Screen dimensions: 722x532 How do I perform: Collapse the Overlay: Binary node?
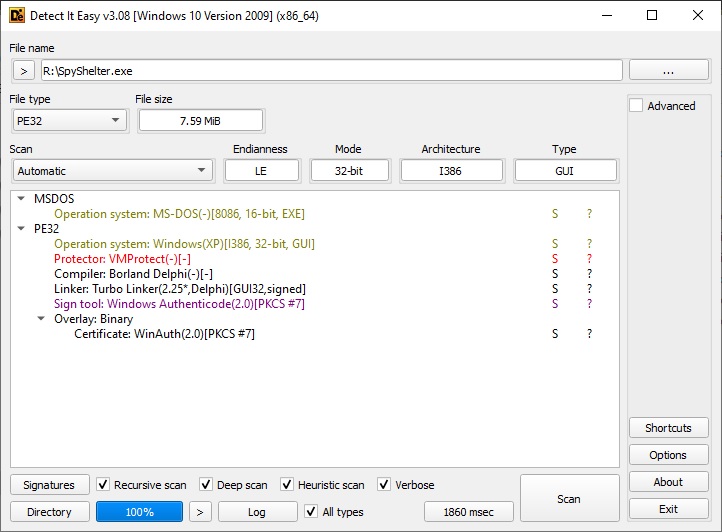(x=41, y=319)
